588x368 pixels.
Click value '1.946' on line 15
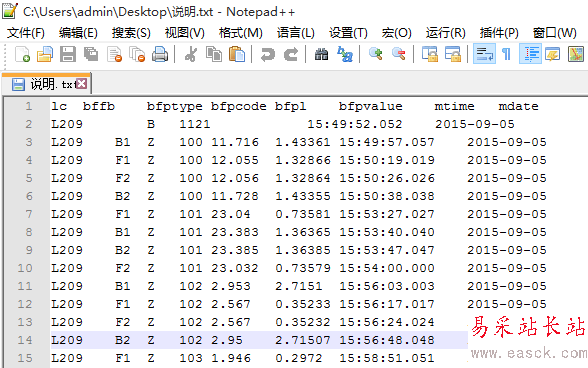click(231, 358)
